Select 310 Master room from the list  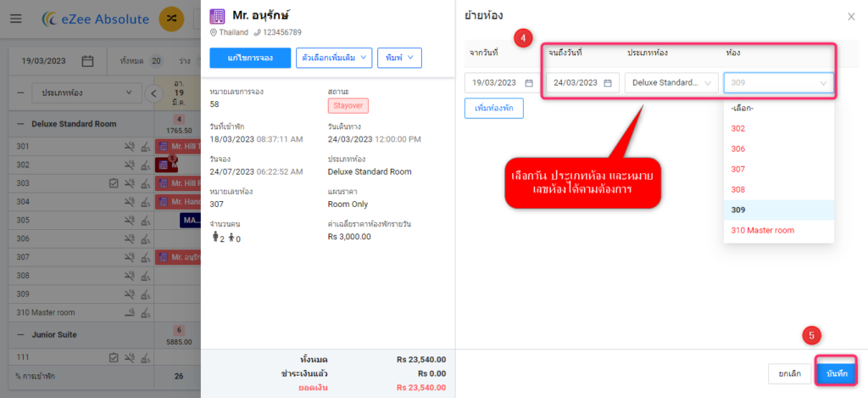click(x=779, y=230)
